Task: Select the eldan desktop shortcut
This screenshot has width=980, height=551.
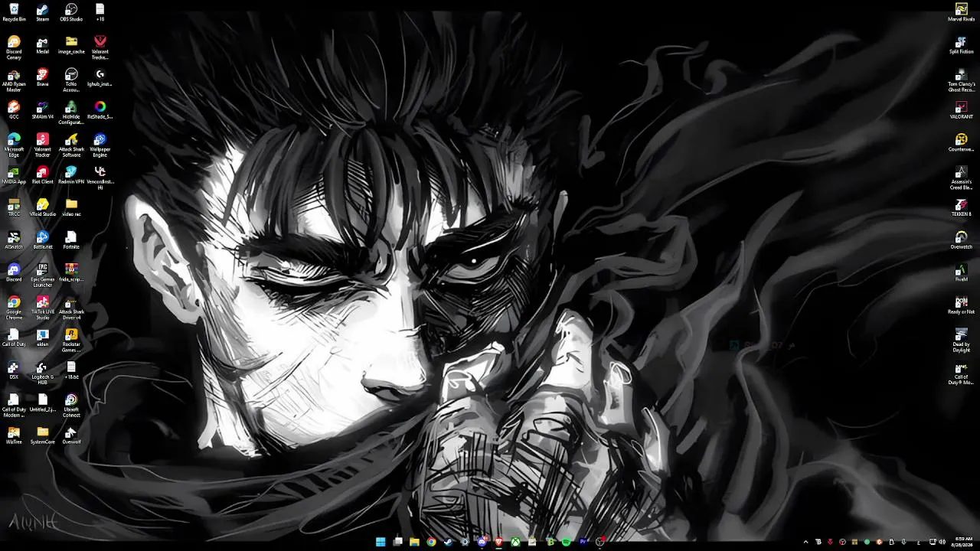Action: [43, 338]
